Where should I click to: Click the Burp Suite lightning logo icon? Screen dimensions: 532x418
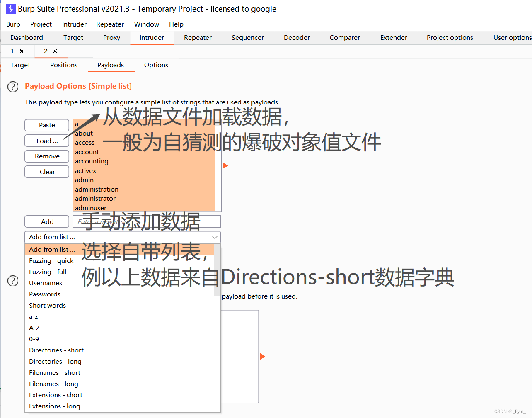[10, 9]
